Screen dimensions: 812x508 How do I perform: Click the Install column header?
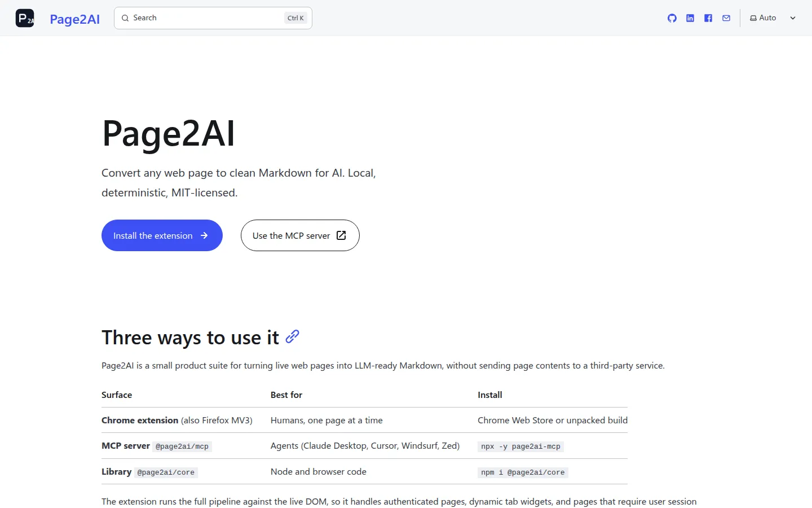[490, 395]
